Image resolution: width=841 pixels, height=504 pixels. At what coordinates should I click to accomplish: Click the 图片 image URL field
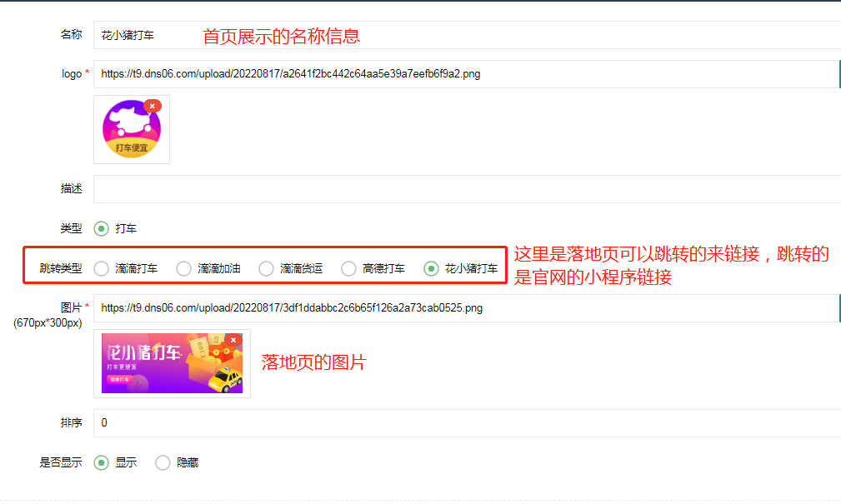click(467, 308)
